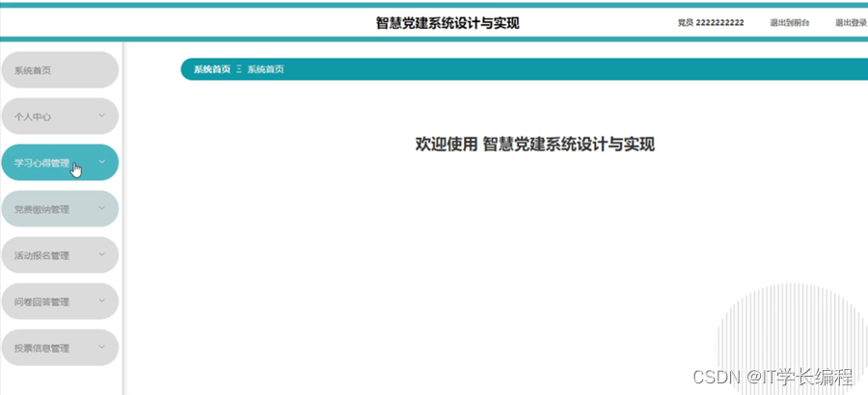This screenshot has height=395, width=868.
Task: Open the 投票信息管理 sidebar menu
Action: pyautogui.click(x=60, y=348)
